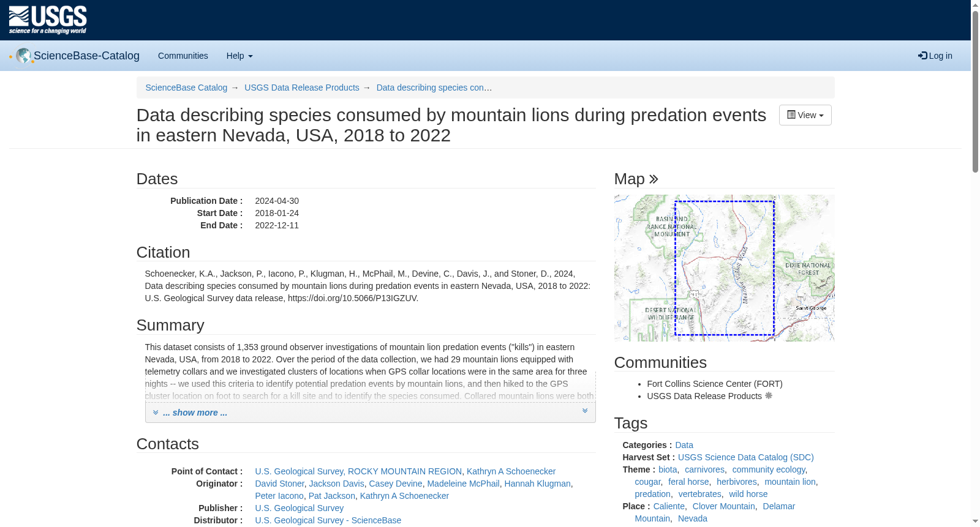
Task: Open Pat Jackson originator link
Action: (x=332, y=496)
